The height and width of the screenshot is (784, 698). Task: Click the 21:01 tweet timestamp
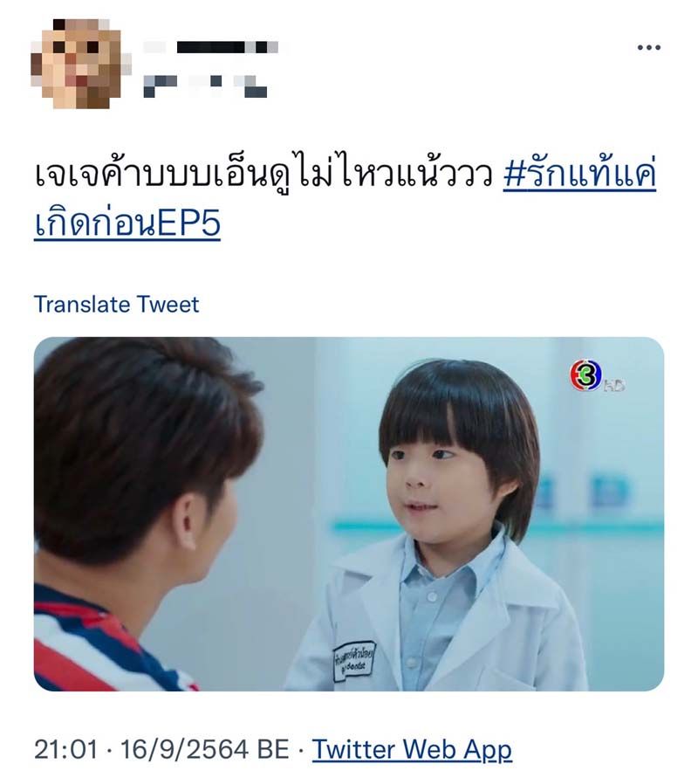66,749
